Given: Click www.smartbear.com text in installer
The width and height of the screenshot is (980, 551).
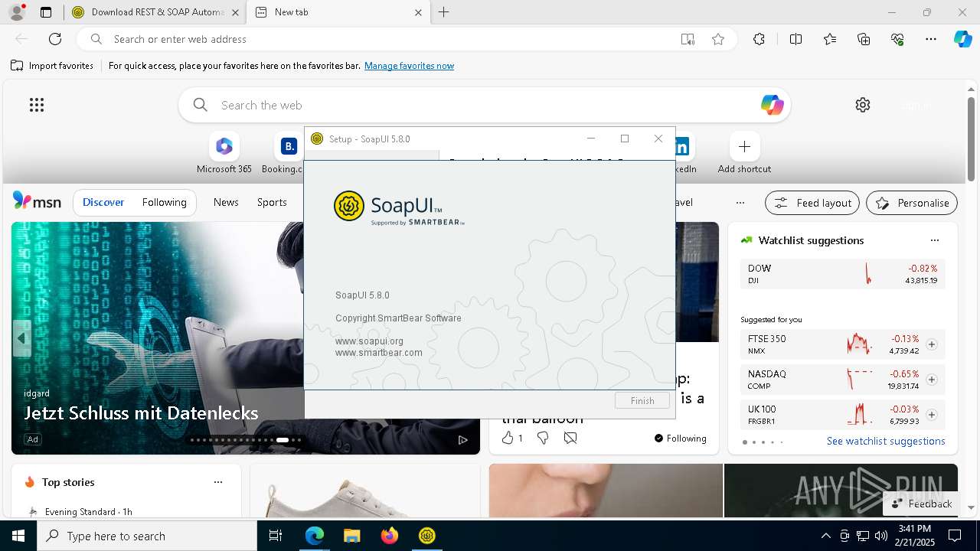Looking at the screenshot, I should (379, 352).
